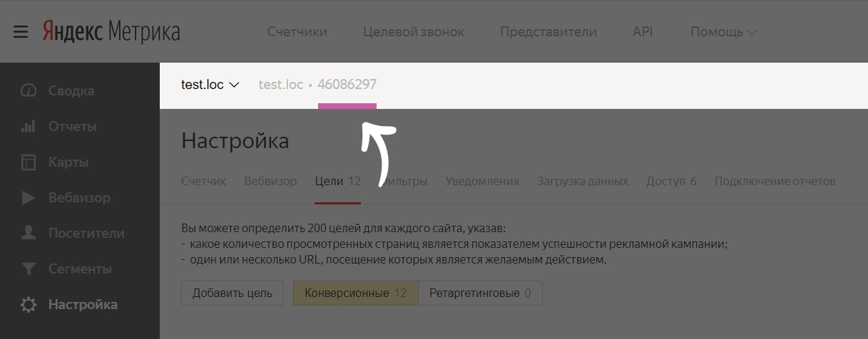Switch to Ретаргетинговые goals
This screenshot has width=868, height=339.
pyautogui.click(x=480, y=293)
